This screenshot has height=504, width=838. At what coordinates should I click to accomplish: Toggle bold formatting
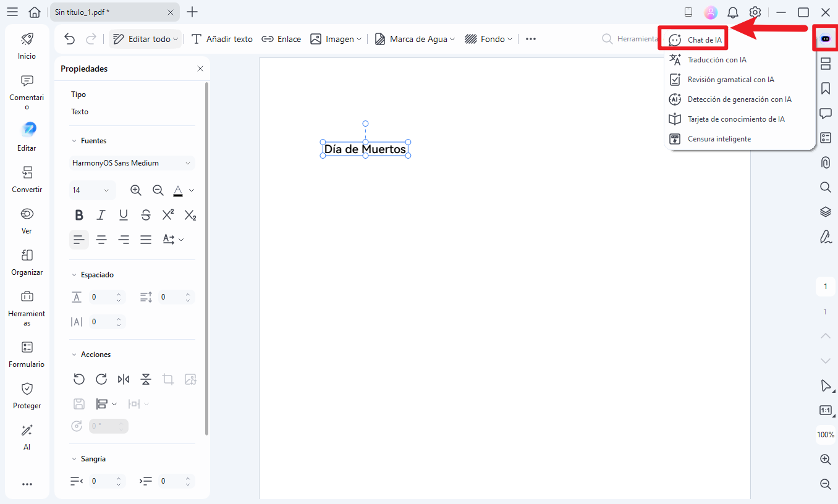click(79, 215)
